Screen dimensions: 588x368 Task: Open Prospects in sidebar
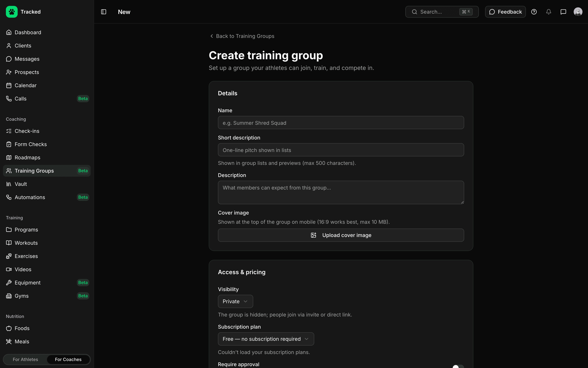pyautogui.click(x=47, y=72)
